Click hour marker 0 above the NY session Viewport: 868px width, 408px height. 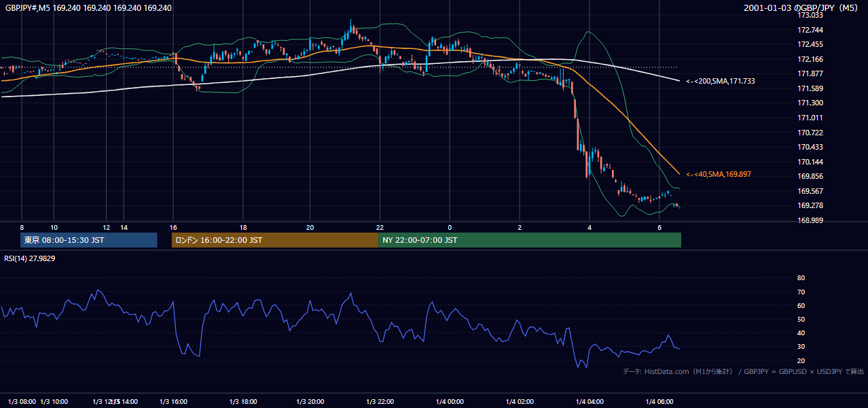450,227
